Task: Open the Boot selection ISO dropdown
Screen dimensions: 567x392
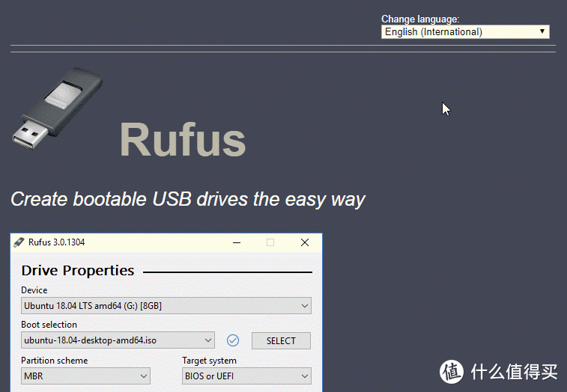Action: pos(118,340)
